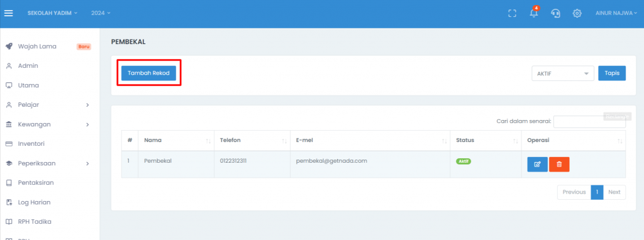Go to Next page
The image size is (644, 240).
(x=614, y=192)
